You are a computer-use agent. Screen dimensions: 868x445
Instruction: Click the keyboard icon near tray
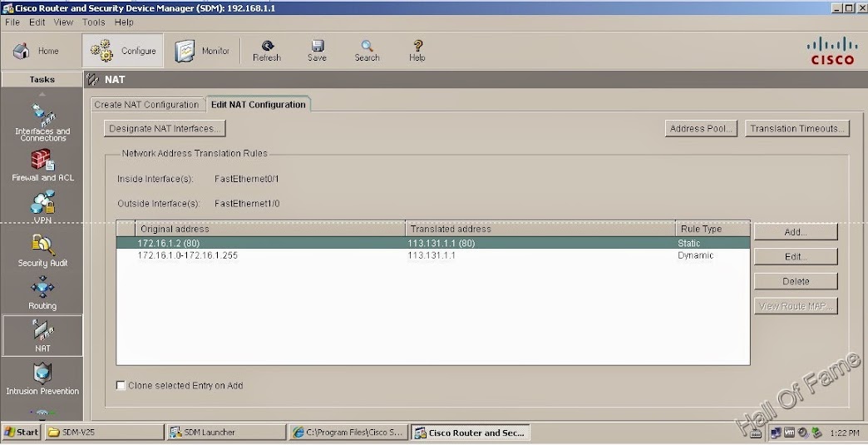click(x=756, y=434)
